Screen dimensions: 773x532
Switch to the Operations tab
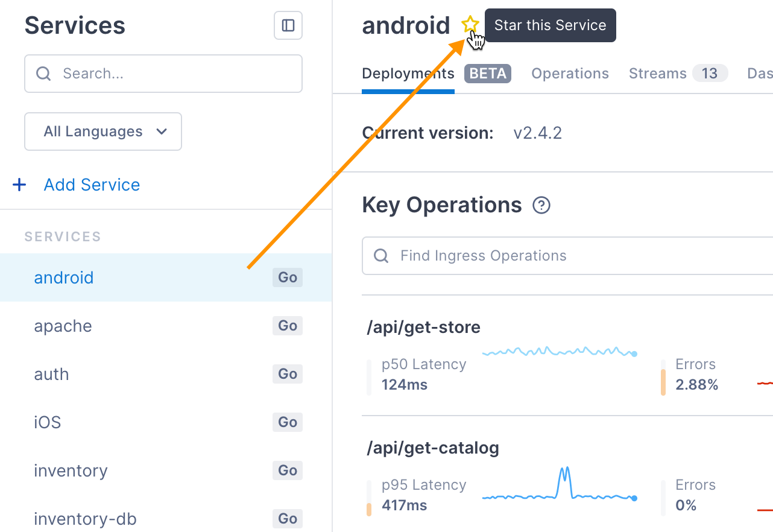(570, 74)
